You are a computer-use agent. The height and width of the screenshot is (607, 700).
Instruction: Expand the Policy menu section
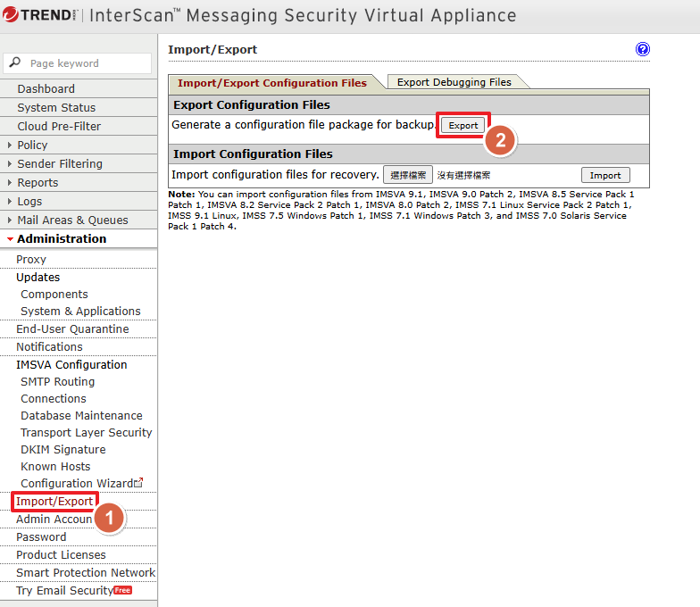32,145
